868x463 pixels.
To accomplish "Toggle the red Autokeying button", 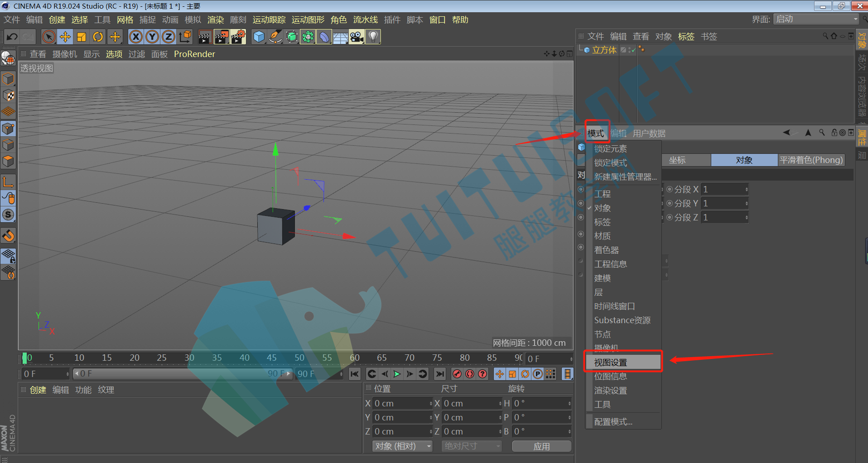I will [x=470, y=374].
